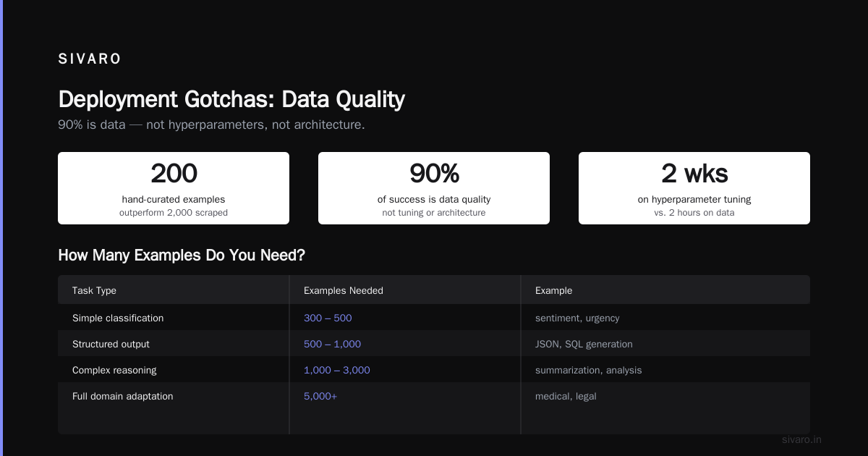This screenshot has height=456, width=868.
Task: Click the 'Task Type' column header
Action: pyautogui.click(x=94, y=290)
